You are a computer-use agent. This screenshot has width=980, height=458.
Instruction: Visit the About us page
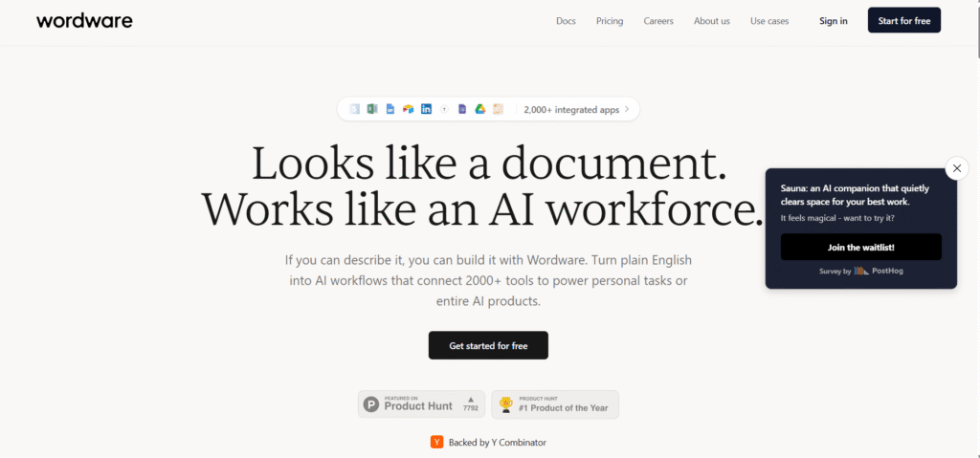(x=712, y=21)
